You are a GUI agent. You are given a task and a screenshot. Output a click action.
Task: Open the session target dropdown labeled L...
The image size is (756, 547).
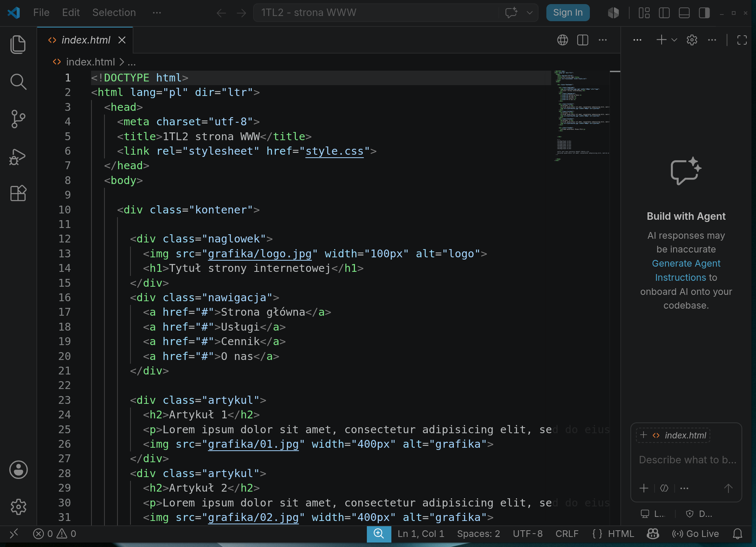coord(653,514)
